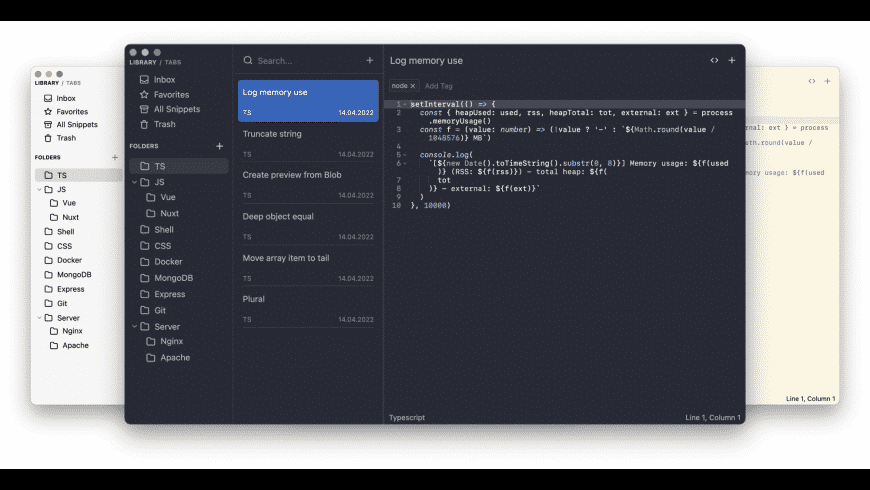Open Inbox in light window library

coord(65,98)
